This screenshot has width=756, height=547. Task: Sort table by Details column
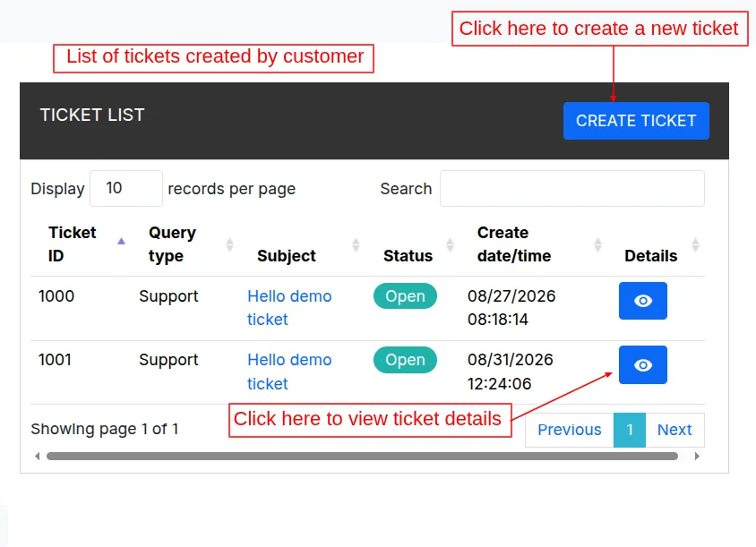[x=657, y=244]
